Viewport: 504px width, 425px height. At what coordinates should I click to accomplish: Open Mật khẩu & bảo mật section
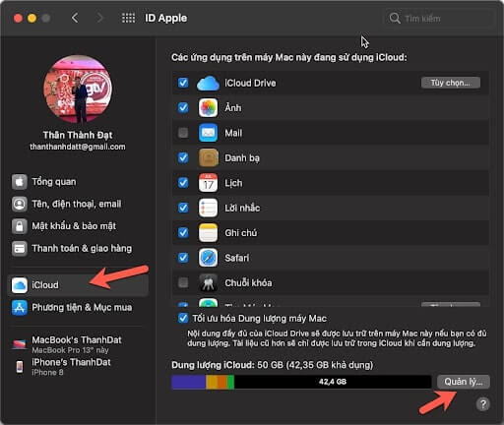78,226
